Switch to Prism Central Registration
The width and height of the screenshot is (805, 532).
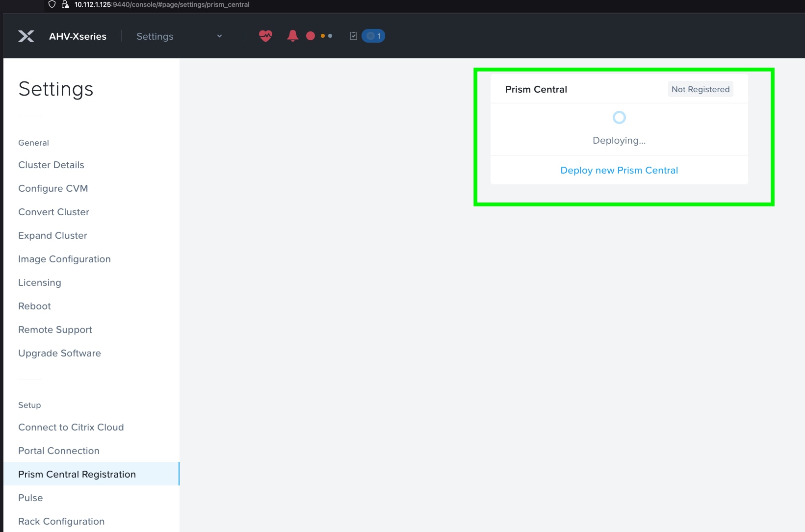[77, 474]
